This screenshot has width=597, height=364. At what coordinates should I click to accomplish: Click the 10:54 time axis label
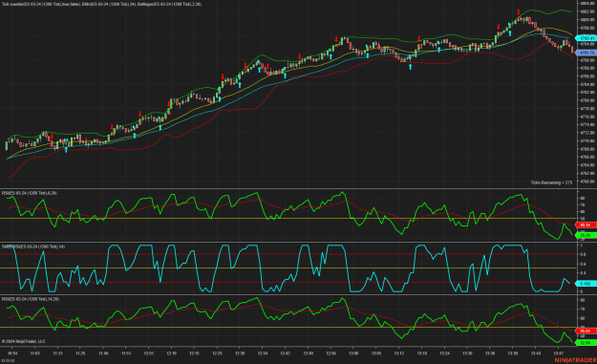click(12, 353)
